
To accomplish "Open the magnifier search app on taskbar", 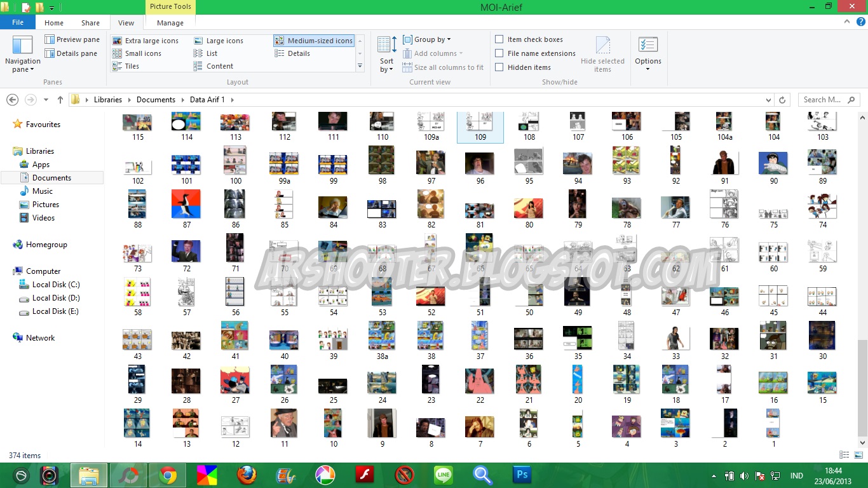I will tap(483, 475).
